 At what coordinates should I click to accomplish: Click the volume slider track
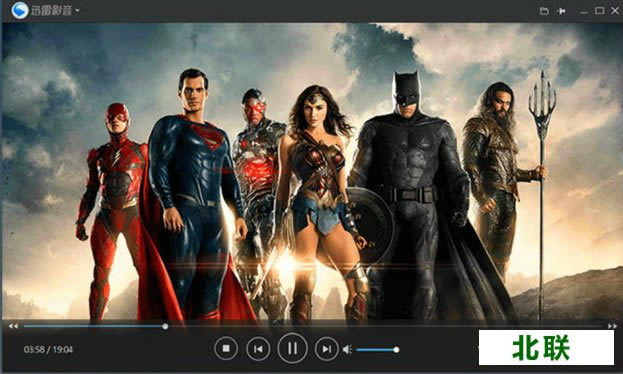pyautogui.click(x=377, y=350)
